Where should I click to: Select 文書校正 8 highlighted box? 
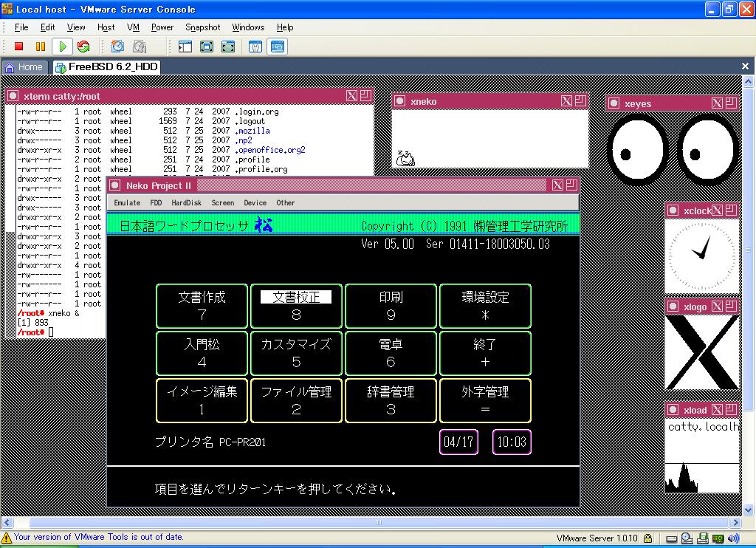[x=296, y=306]
